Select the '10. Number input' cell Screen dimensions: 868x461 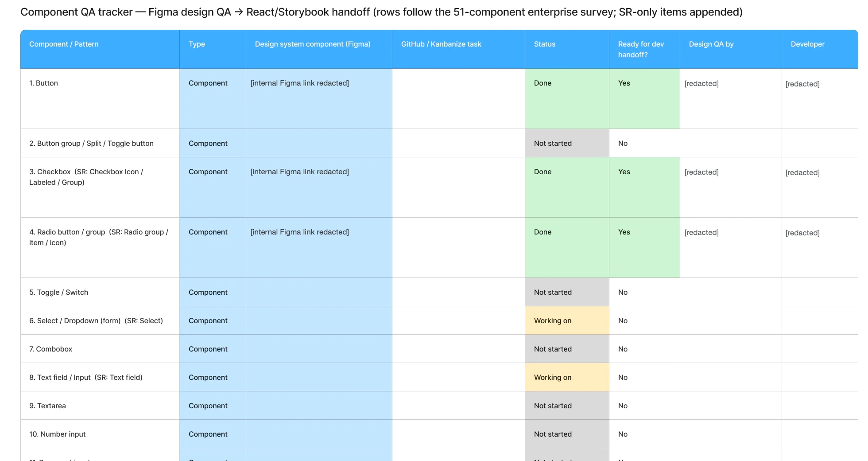100,434
